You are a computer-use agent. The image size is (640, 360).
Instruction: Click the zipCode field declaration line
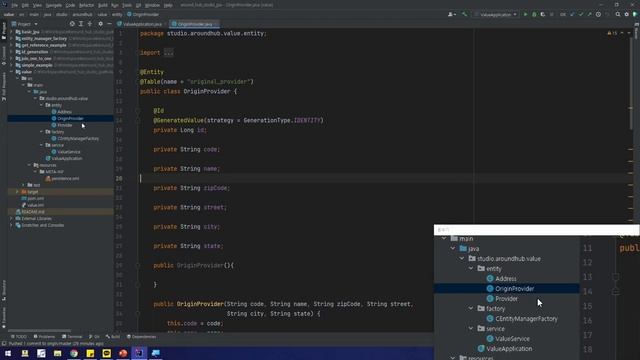coord(192,188)
